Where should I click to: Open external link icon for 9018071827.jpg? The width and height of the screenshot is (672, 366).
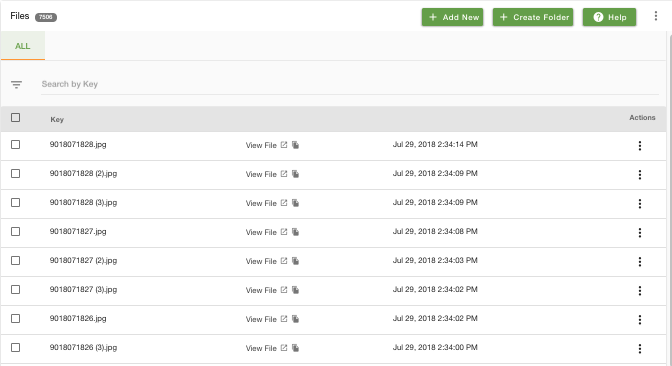pos(284,232)
